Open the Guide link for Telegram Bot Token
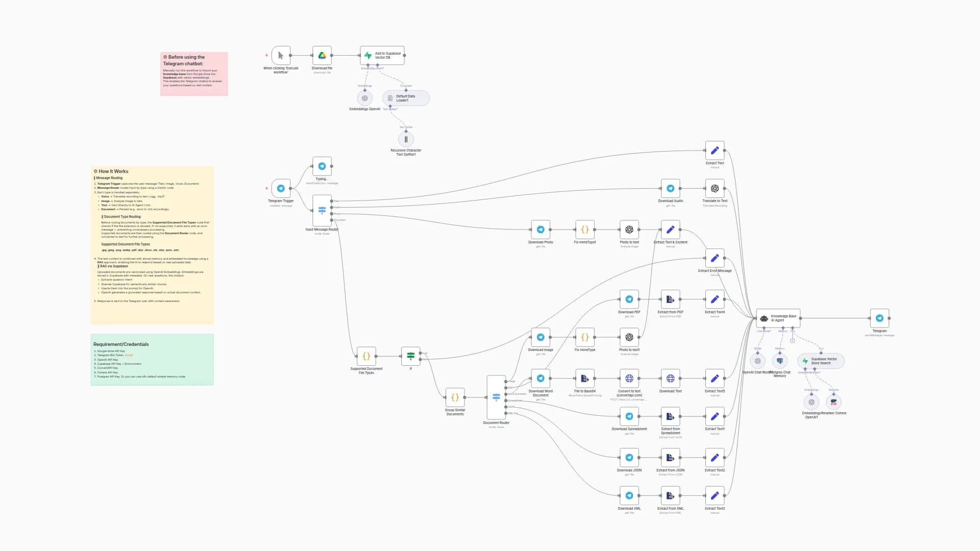Image resolution: width=980 pixels, height=551 pixels. [129, 355]
